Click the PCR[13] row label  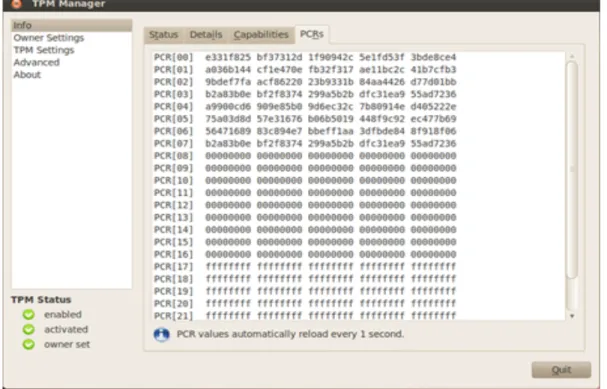(173, 217)
